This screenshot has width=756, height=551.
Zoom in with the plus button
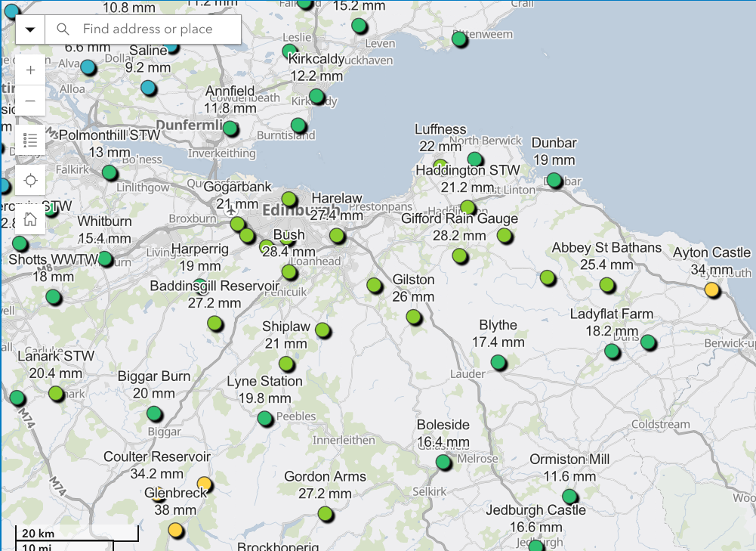pos(30,70)
